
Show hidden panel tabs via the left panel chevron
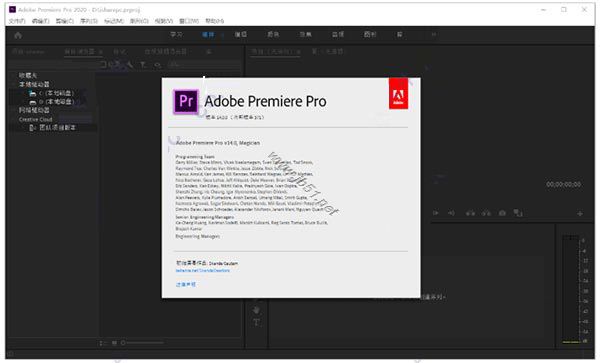(209, 52)
